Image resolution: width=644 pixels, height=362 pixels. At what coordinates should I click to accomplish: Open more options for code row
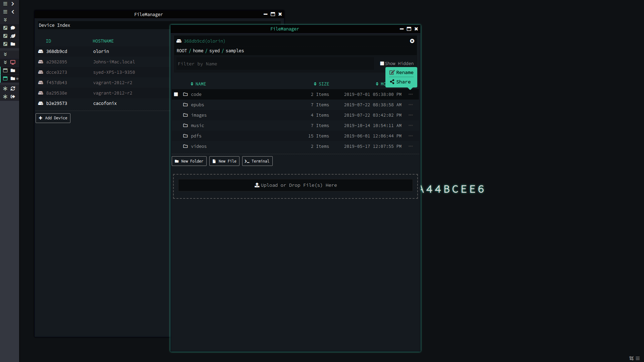[x=411, y=94]
